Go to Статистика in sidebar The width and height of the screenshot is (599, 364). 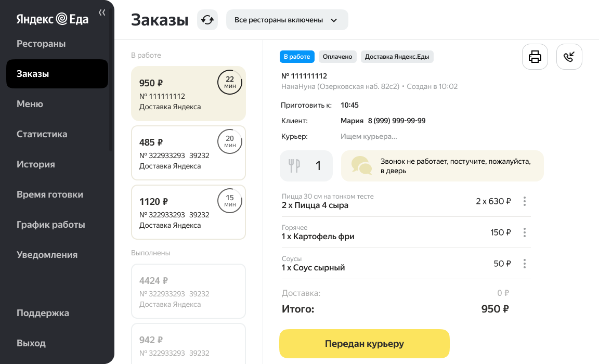[x=42, y=134]
